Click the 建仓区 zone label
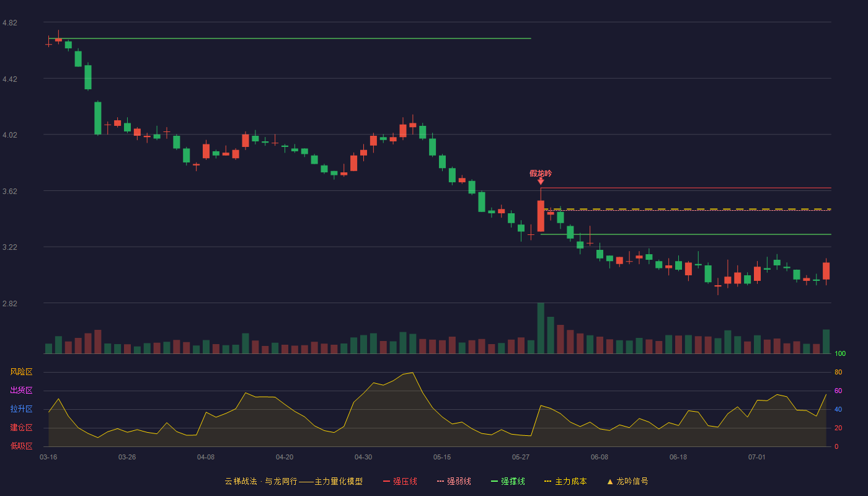Image resolution: width=868 pixels, height=496 pixels. [x=22, y=428]
